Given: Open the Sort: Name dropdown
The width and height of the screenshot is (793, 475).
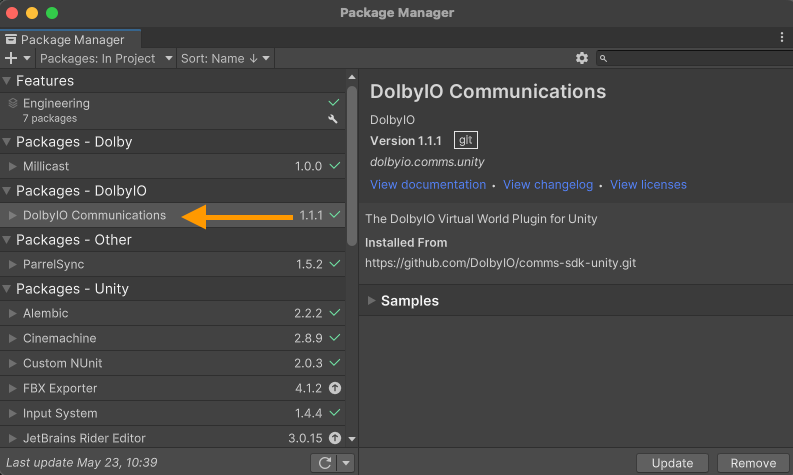Looking at the screenshot, I should 225,59.
